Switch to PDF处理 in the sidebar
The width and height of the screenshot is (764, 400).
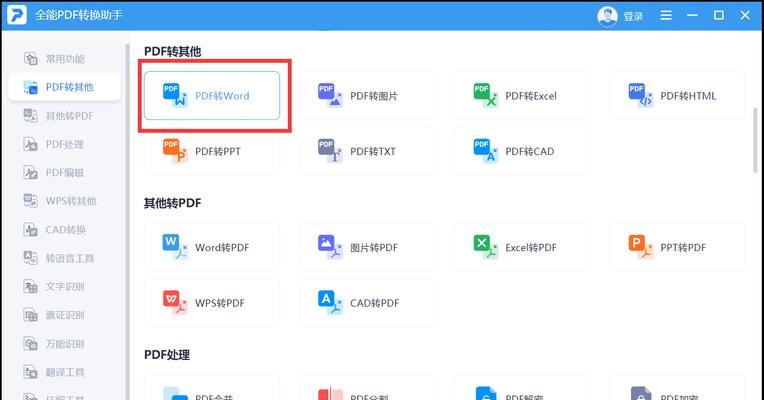click(x=64, y=144)
